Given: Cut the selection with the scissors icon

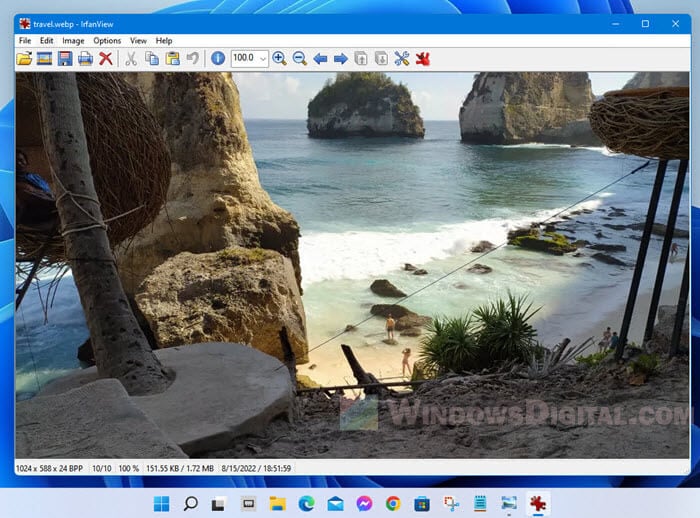Looking at the screenshot, I should pos(131,58).
